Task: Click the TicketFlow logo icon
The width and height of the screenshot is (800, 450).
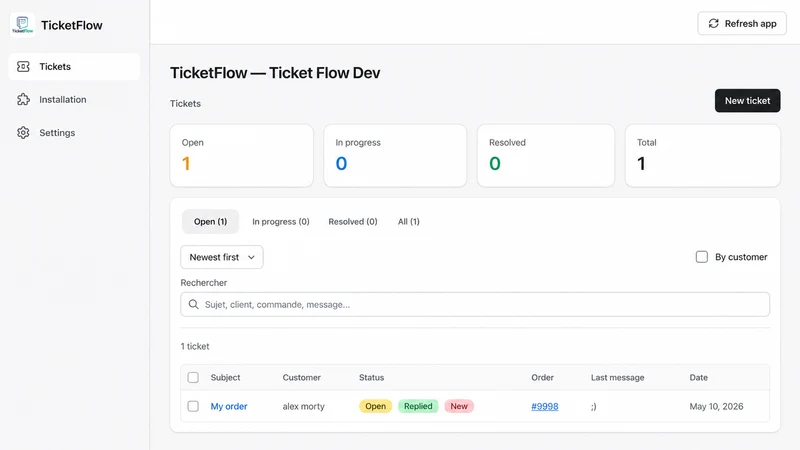Action: coord(22,25)
